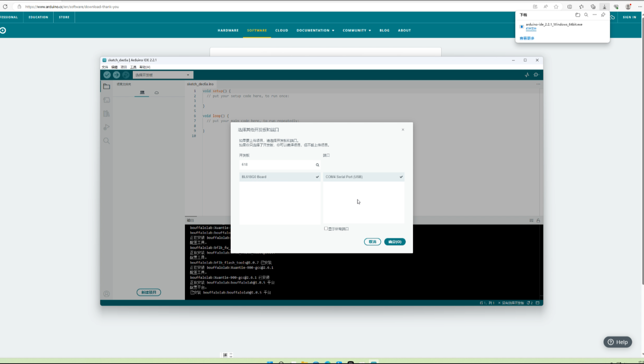
Task: Select COM4 Serial Port (USB)
Action: point(364,177)
